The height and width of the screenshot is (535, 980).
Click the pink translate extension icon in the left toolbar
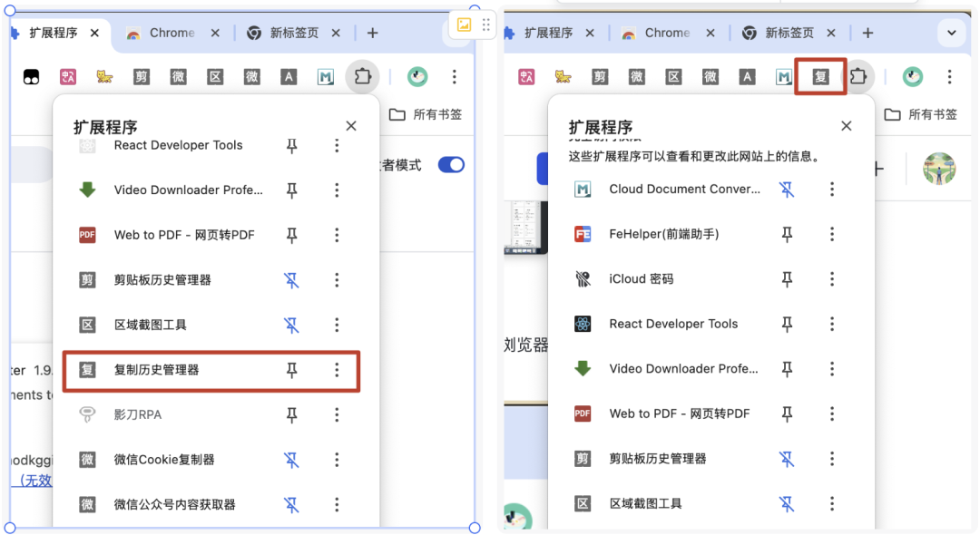pyautogui.click(x=67, y=77)
